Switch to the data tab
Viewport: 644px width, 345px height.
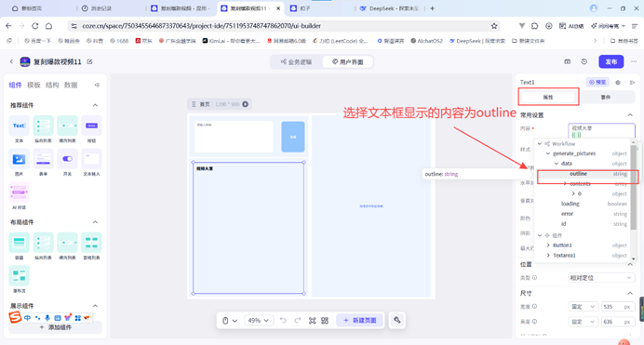pyautogui.click(x=71, y=85)
